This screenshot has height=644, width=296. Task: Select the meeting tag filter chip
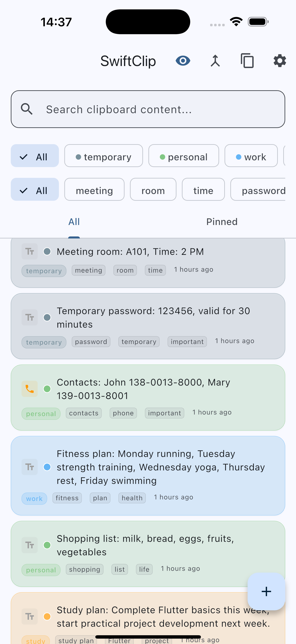coord(94,191)
